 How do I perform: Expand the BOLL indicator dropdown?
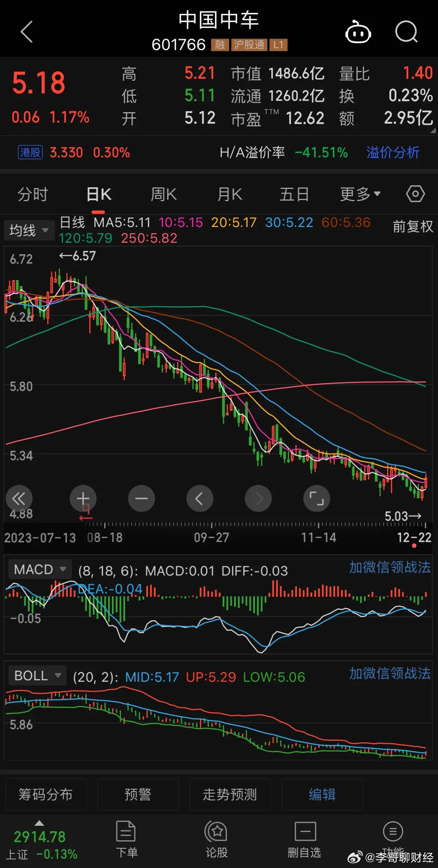click(x=37, y=676)
